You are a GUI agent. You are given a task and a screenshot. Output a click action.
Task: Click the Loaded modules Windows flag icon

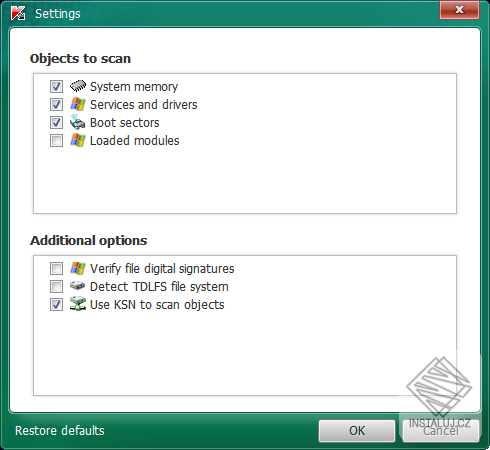[78, 140]
